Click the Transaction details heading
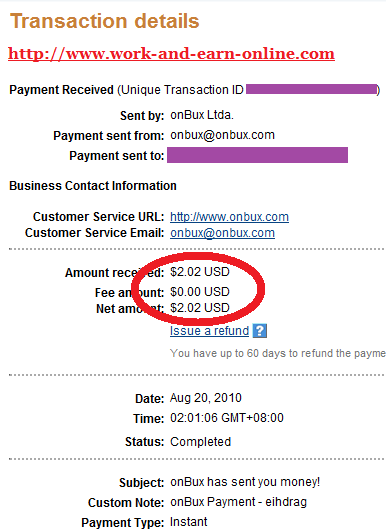 tap(104, 21)
